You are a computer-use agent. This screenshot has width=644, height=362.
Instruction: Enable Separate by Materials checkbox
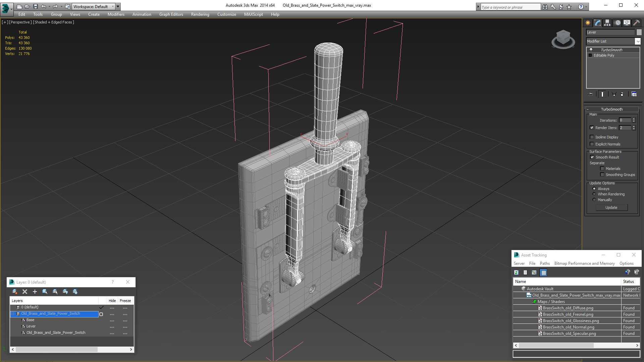tap(602, 169)
